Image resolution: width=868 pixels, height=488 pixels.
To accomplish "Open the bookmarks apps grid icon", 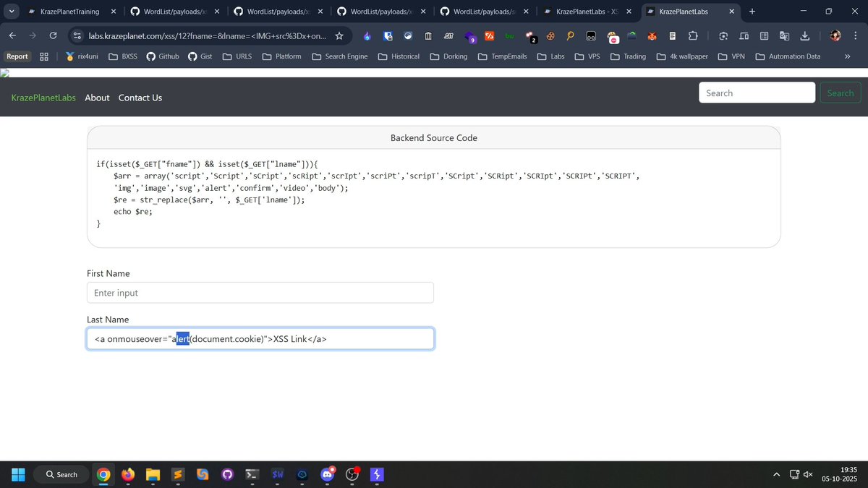I will point(44,56).
